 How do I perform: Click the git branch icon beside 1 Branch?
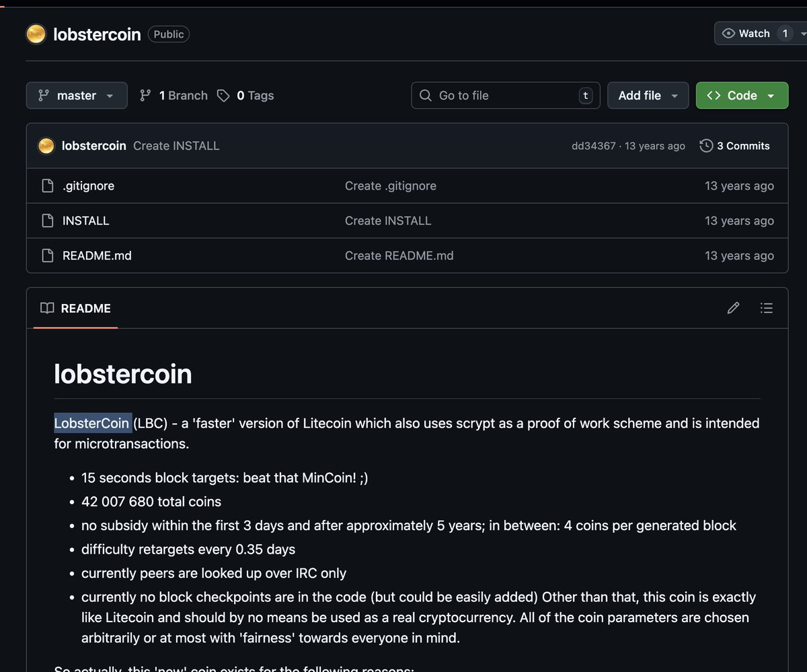coord(145,96)
